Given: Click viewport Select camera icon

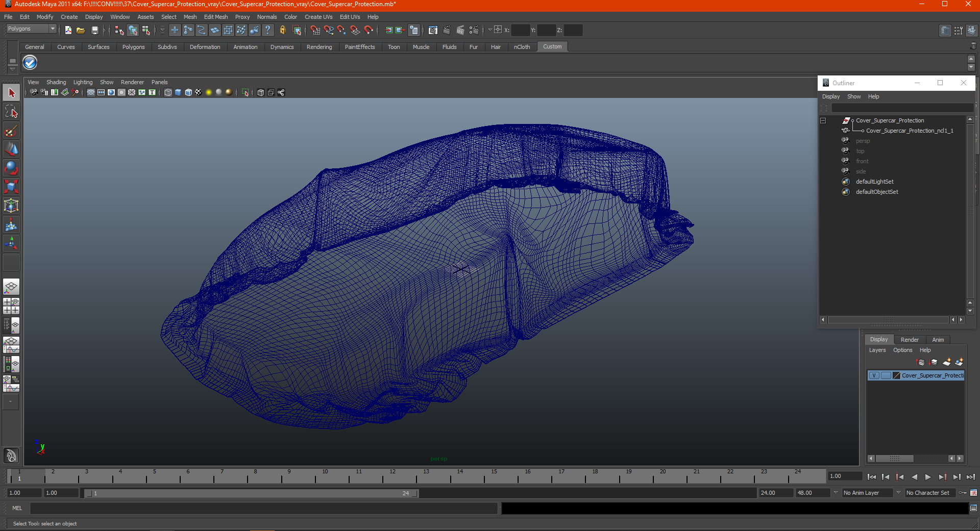Looking at the screenshot, I should (x=34, y=92).
